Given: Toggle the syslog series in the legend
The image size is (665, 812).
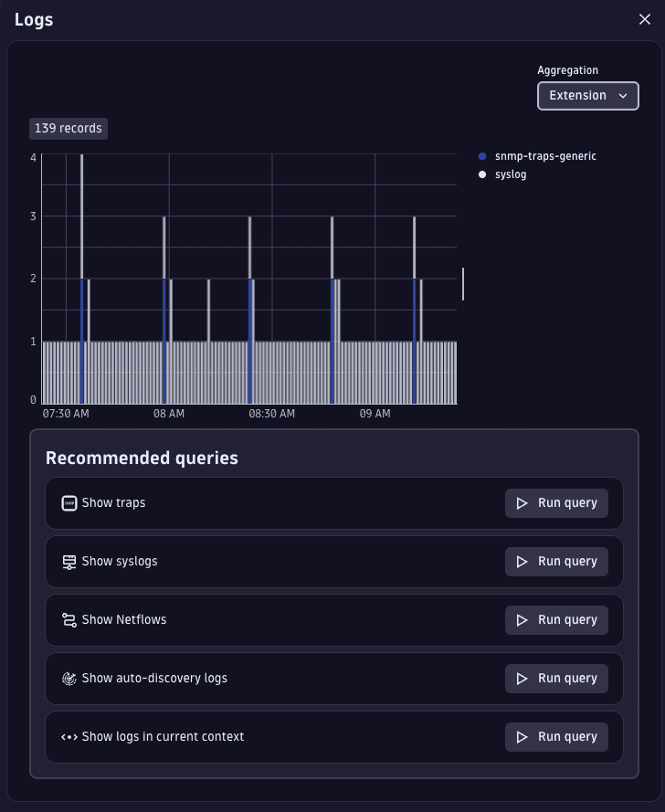Looking at the screenshot, I should pos(505,174).
